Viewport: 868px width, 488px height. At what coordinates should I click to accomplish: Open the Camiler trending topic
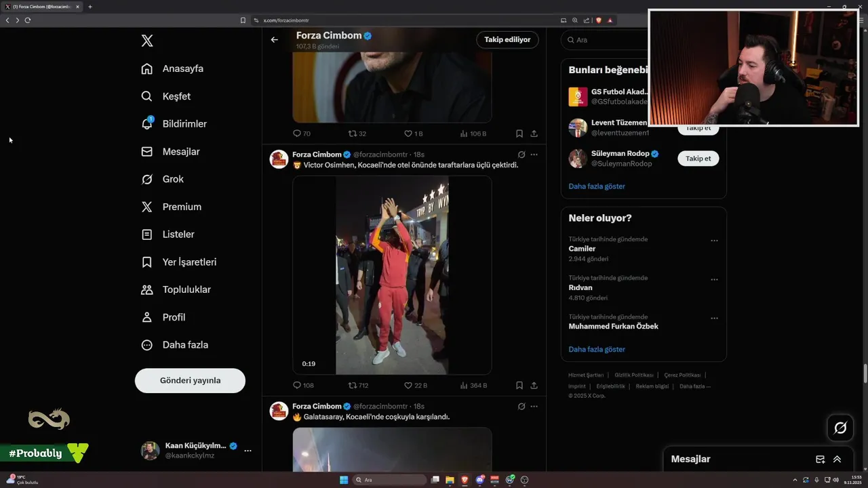pos(643,249)
